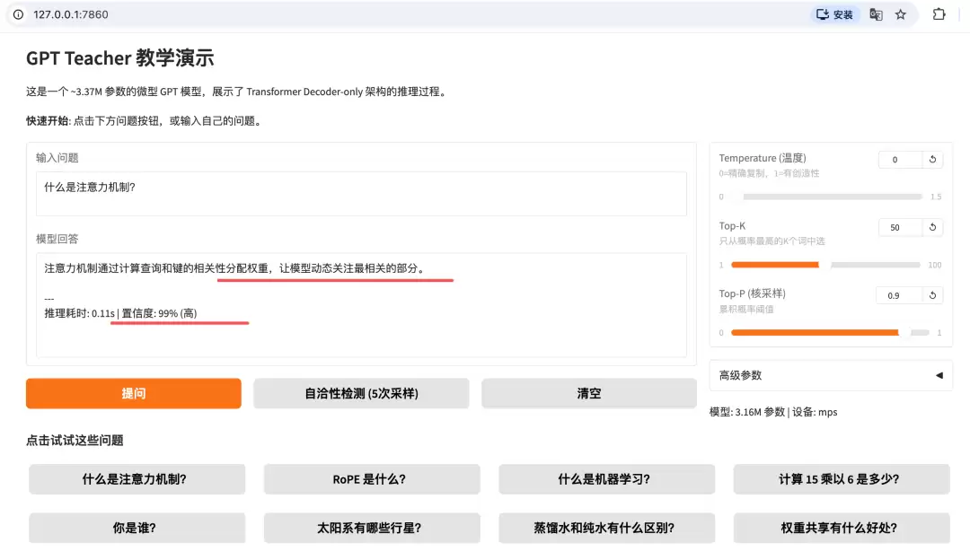Select example question RoPE 是什么?

click(372, 479)
